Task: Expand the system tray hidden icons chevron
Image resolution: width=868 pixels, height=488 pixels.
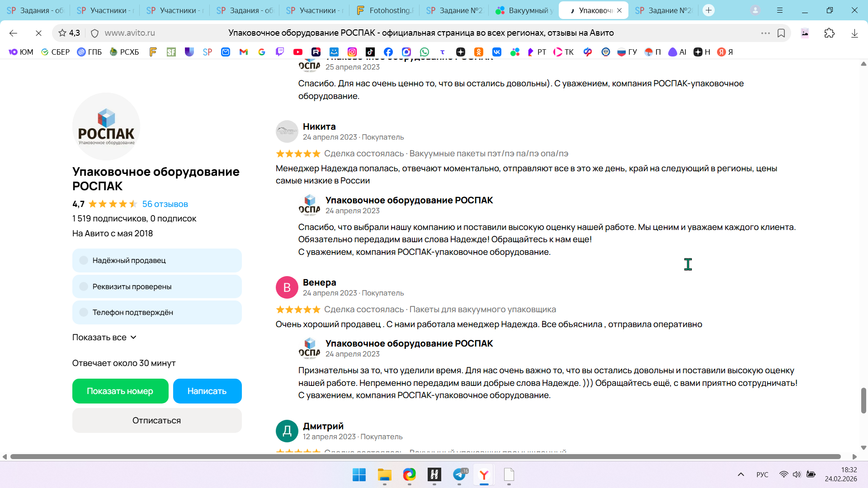Action: pos(741,474)
